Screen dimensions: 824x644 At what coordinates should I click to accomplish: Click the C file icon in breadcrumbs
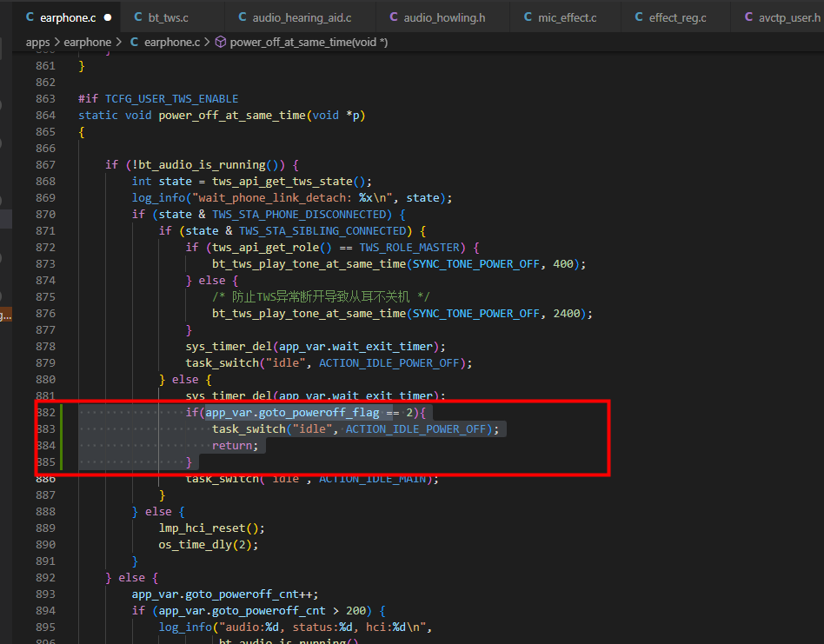click(x=134, y=42)
